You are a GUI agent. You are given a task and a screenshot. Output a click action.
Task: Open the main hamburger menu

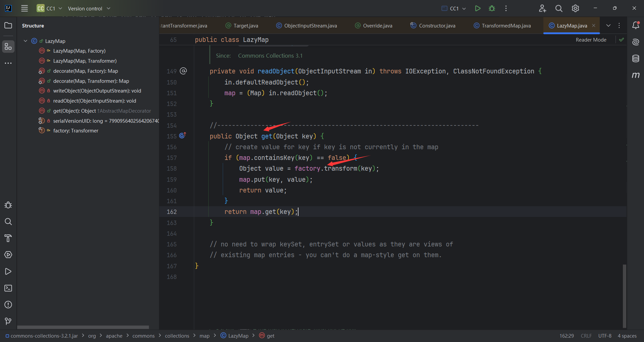pyautogui.click(x=24, y=8)
